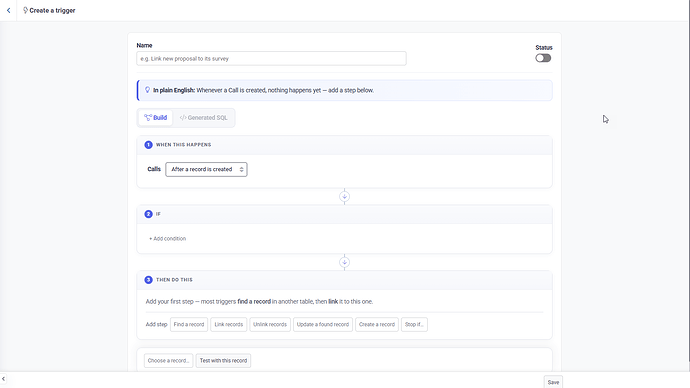Viewport: 690px width, 388px height.
Task: Focus the trigger Name input field
Action: point(272,59)
